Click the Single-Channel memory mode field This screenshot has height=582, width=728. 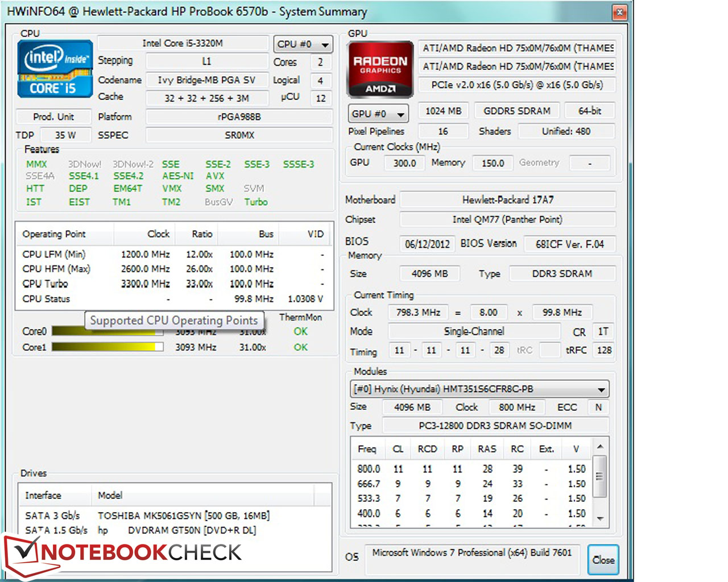pos(474,331)
